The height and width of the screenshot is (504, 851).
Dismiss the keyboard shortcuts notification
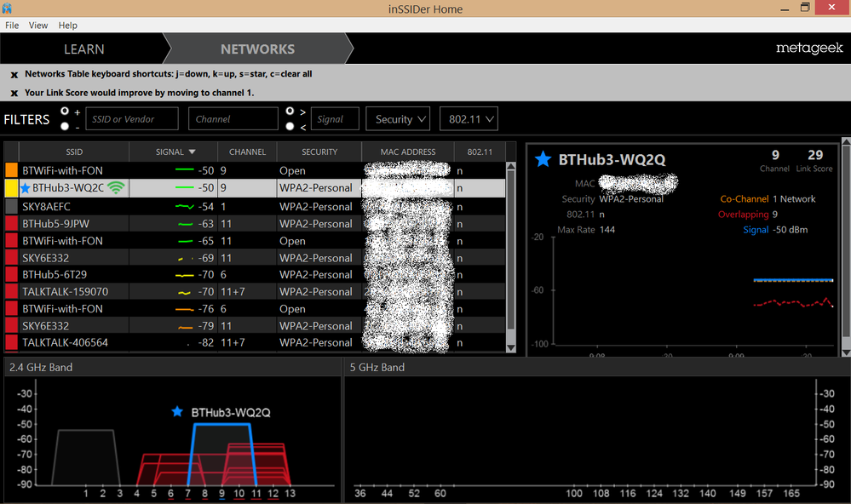pos(14,75)
